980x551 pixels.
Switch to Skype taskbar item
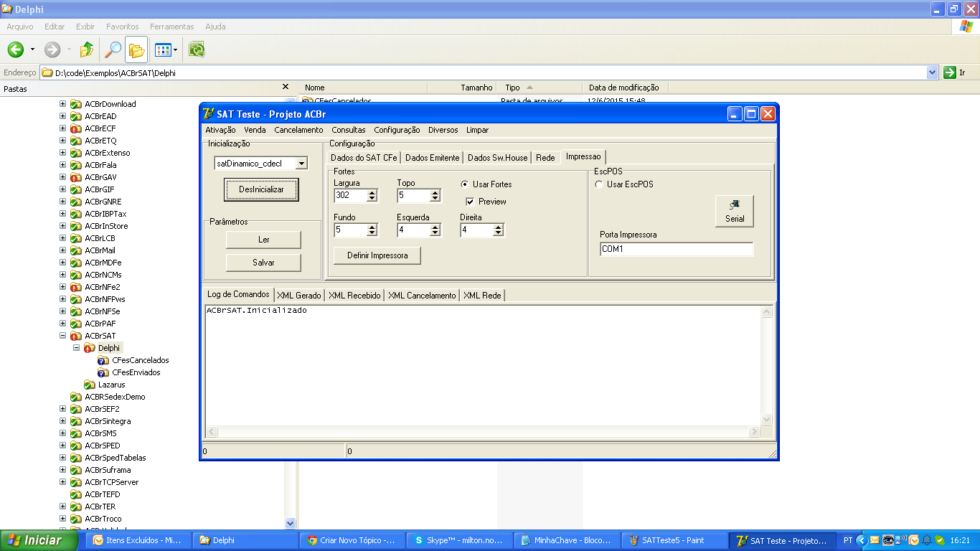click(x=460, y=540)
